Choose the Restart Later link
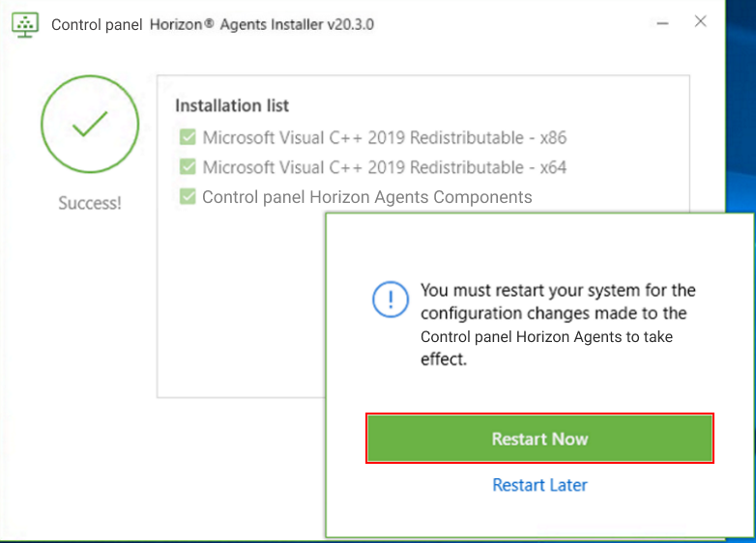 pyautogui.click(x=539, y=485)
